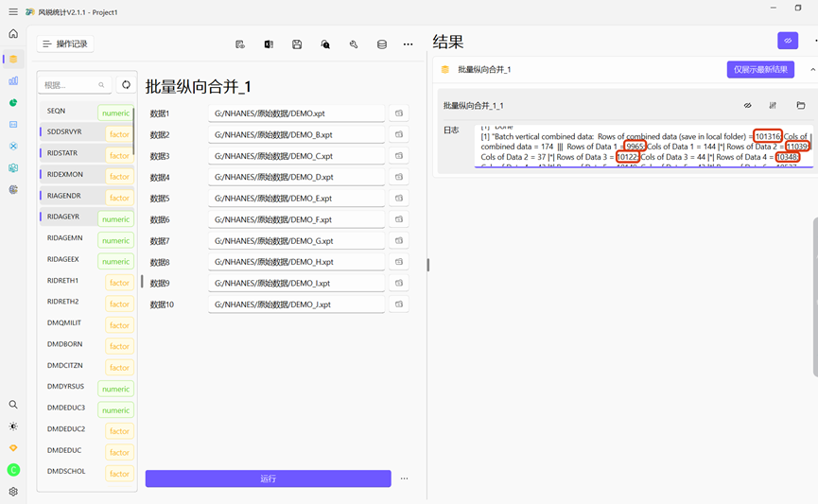Click numeric type tag for DMDYRSUS

[115, 389]
